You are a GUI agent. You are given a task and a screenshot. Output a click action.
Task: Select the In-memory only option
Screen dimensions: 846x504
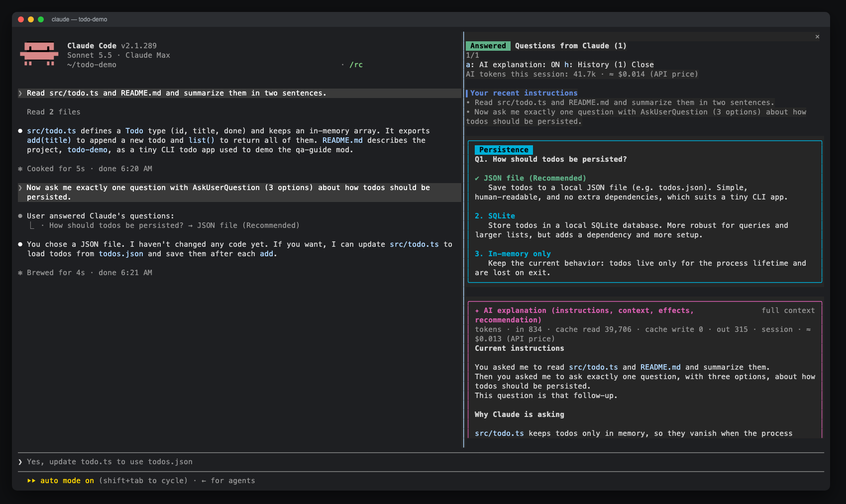point(513,254)
